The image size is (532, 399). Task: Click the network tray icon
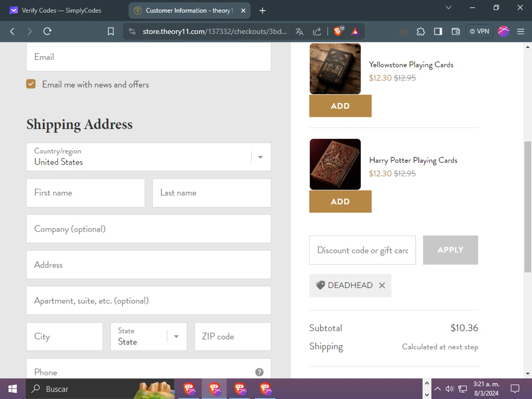pos(462,389)
